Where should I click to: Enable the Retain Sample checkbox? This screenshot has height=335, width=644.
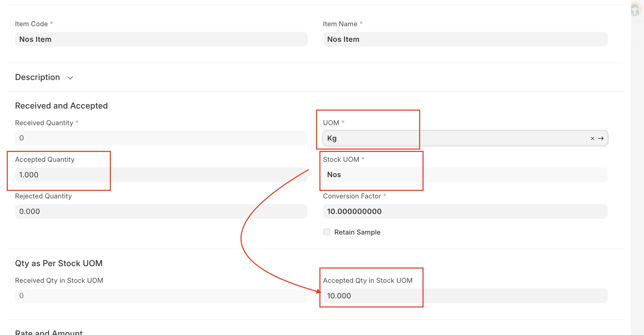pyautogui.click(x=327, y=232)
